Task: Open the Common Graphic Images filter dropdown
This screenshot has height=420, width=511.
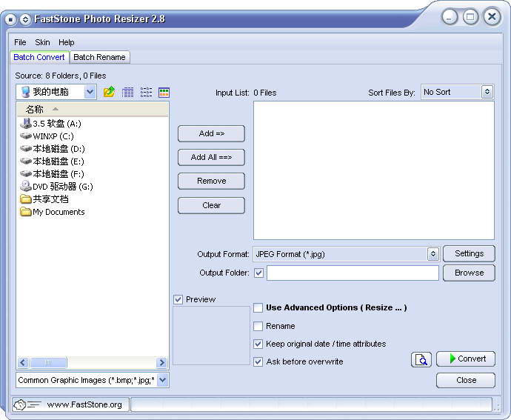Action: tap(163, 380)
